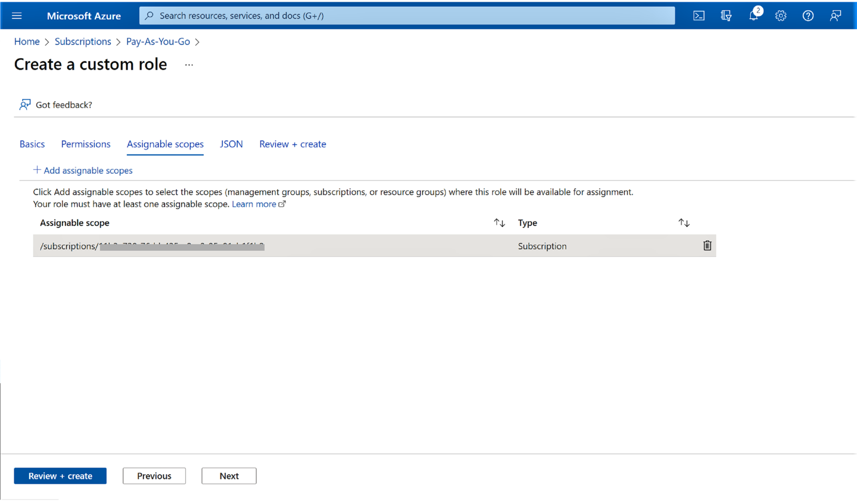The width and height of the screenshot is (857, 504).
Task: Open the hamburger portal menu
Action: (x=17, y=15)
